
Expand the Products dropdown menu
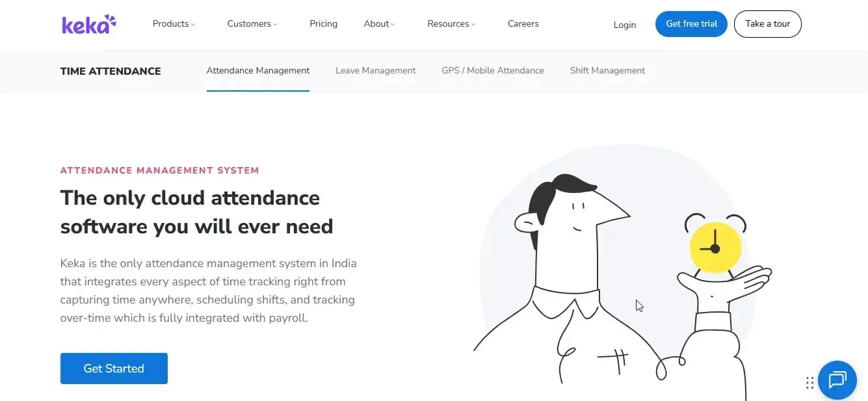pyautogui.click(x=174, y=24)
